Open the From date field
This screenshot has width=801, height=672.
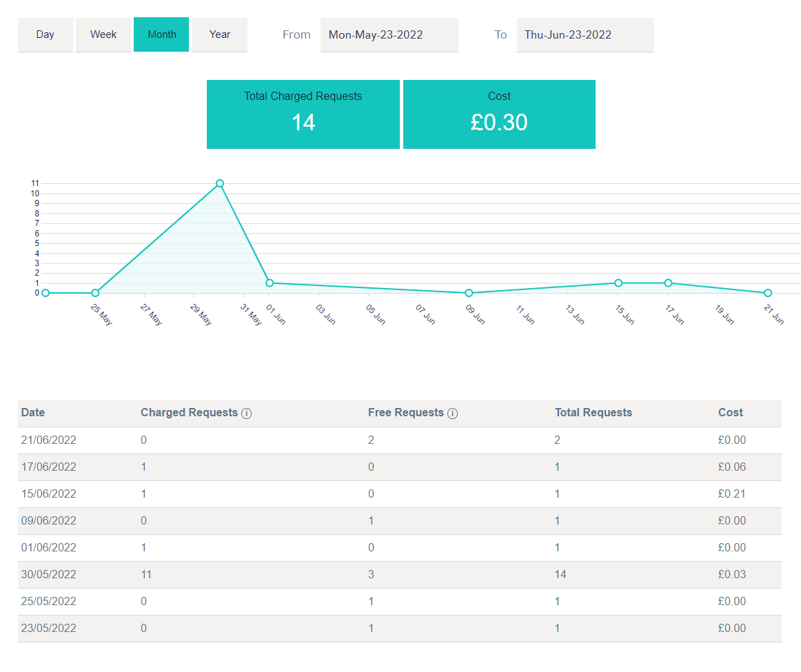click(x=389, y=34)
